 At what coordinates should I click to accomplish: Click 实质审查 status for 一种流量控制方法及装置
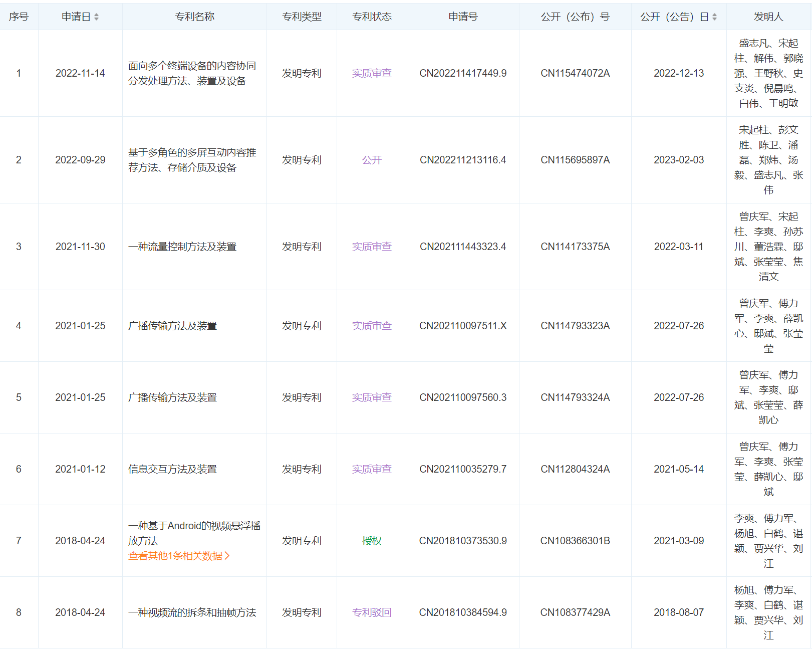[372, 247]
